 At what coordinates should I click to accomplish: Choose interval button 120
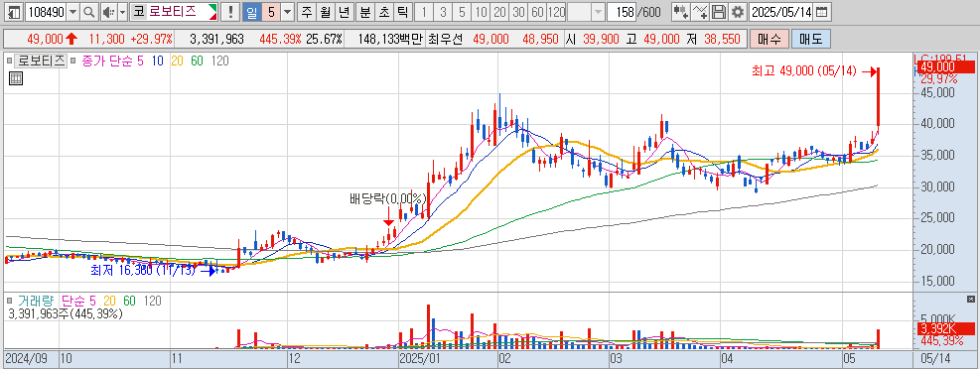[556, 11]
